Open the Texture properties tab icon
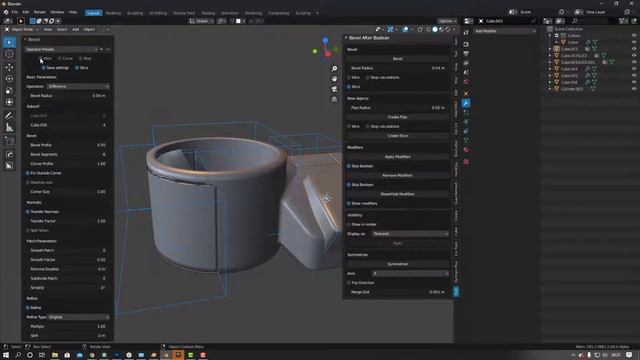640x360 pixels. point(466,162)
